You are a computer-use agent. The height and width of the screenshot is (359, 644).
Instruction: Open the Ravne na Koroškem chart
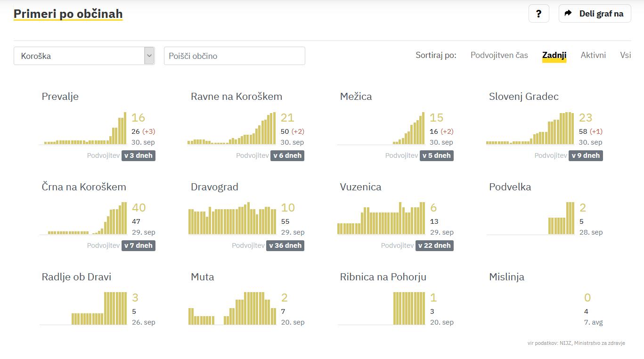coord(232,130)
